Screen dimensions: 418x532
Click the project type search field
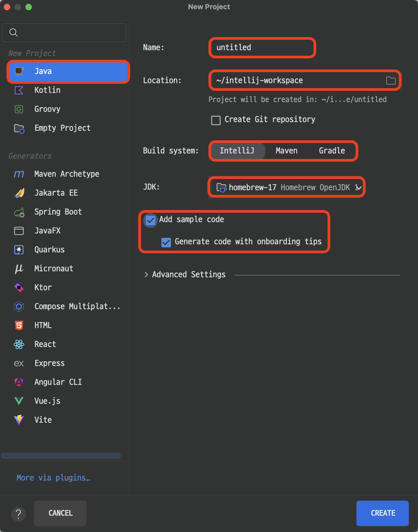tap(64, 33)
